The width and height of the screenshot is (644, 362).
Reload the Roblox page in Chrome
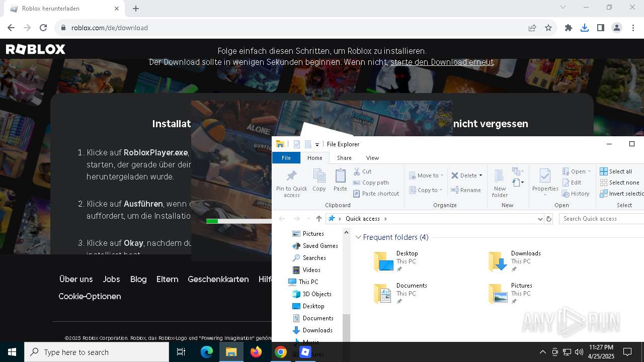pyautogui.click(x=43, y=28)
